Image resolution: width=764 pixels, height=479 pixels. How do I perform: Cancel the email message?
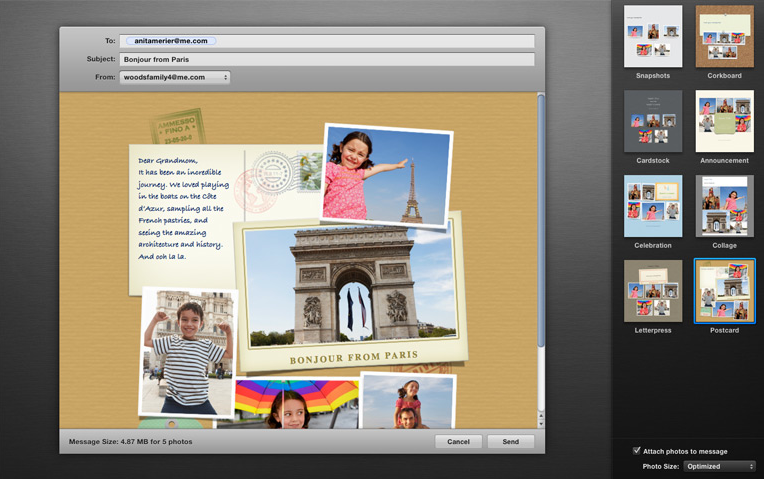click(x=458, y=441)
